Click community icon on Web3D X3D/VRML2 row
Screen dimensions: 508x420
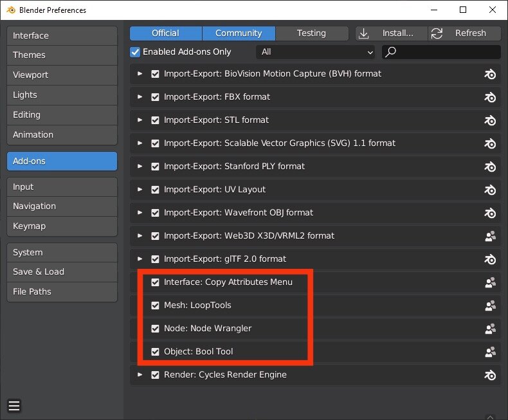tap(490, 236)
